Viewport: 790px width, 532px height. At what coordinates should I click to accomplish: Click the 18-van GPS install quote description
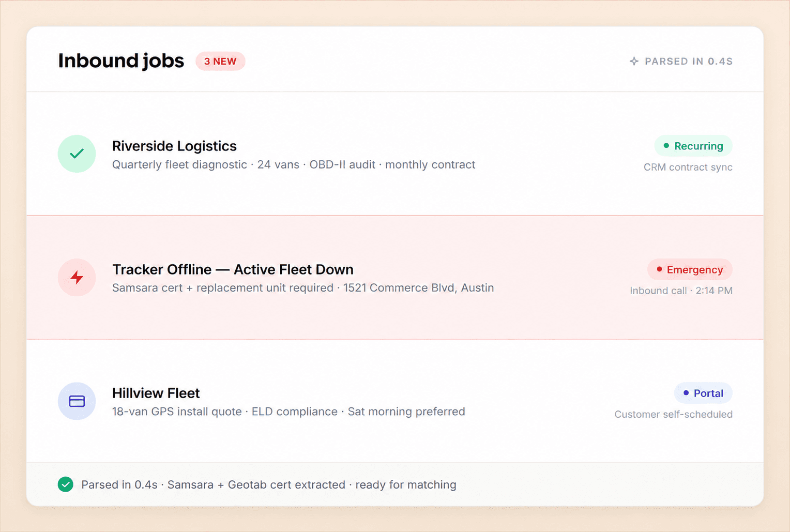click(x=288, y=412)
